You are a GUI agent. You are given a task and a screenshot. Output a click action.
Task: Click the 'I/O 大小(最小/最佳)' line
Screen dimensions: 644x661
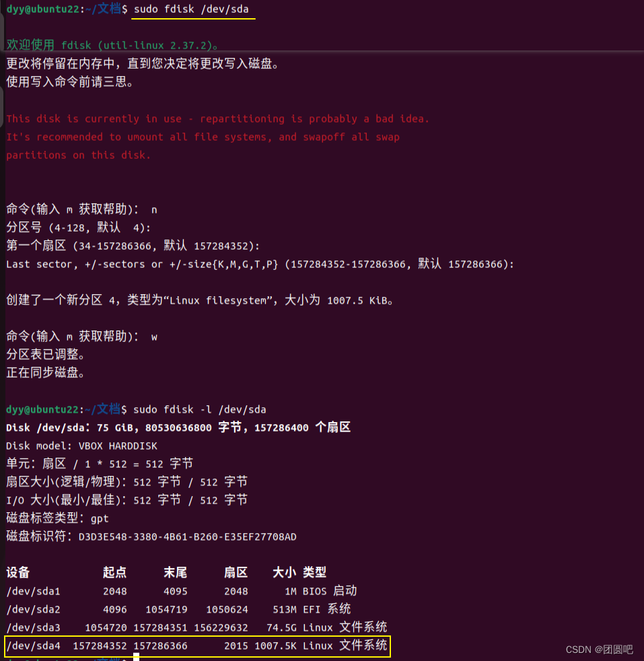click(x=127, y=500)
